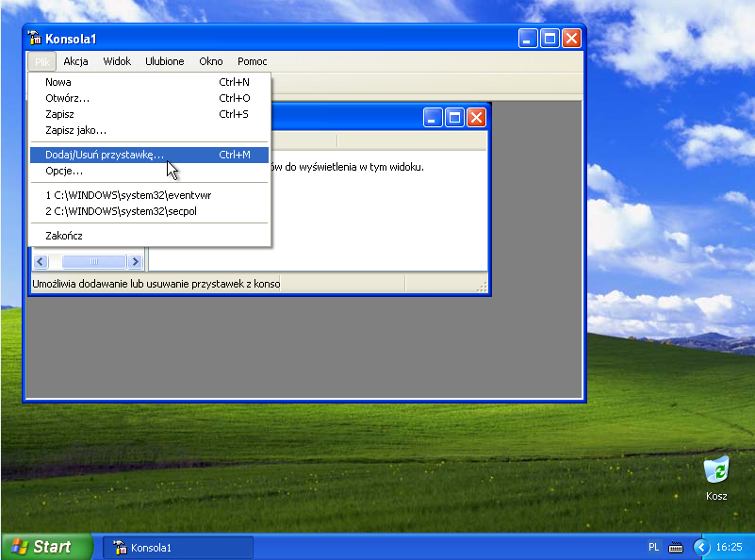Click the PL language indicator in the tray
The height and width of the screenshot is (560, 755).
(654, 547)
